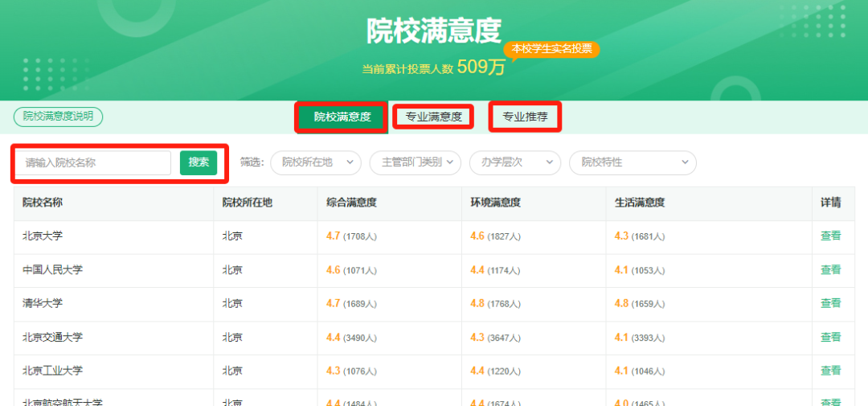
Task: Expand the 办学层次 filter dropdown
Action: 515,162
